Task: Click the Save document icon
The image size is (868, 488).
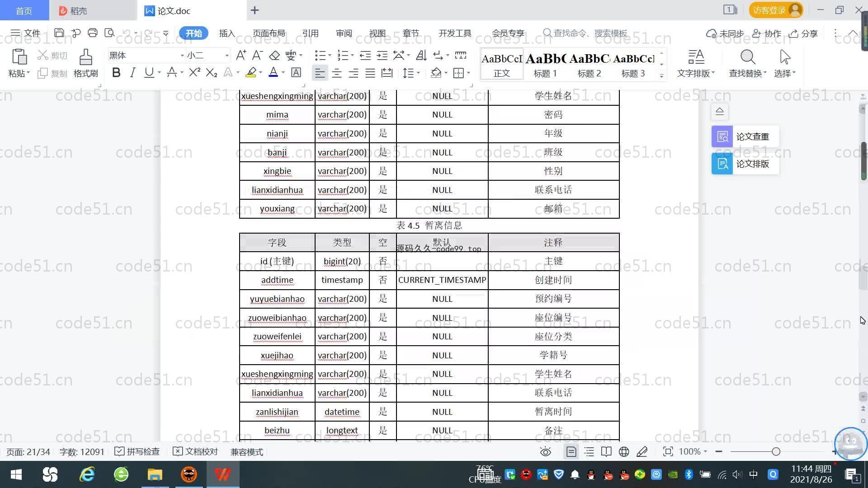Action: (59, 33)
